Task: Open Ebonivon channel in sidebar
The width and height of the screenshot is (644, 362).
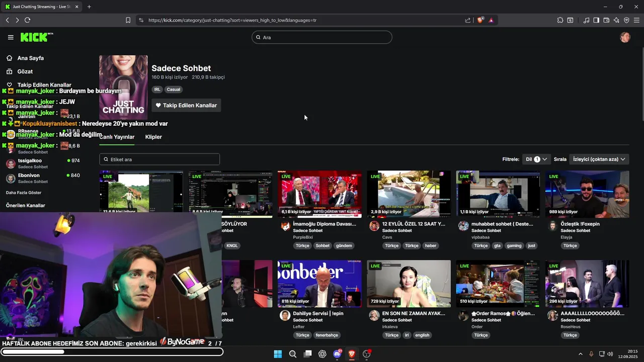Action: point(43,178)
